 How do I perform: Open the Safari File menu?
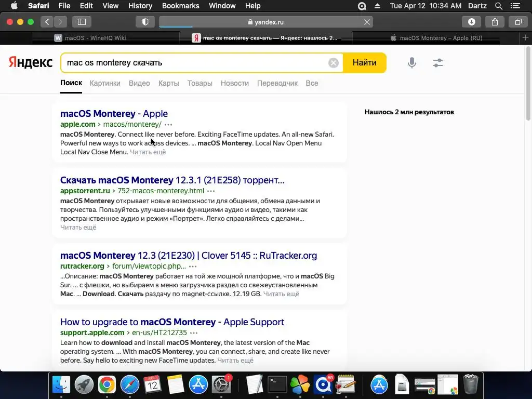coord(64,6)
